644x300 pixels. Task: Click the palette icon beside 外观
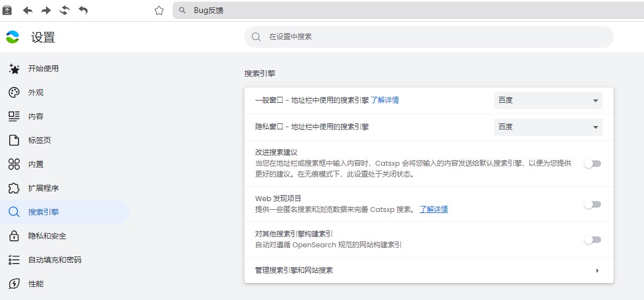(x=14, y=93)
